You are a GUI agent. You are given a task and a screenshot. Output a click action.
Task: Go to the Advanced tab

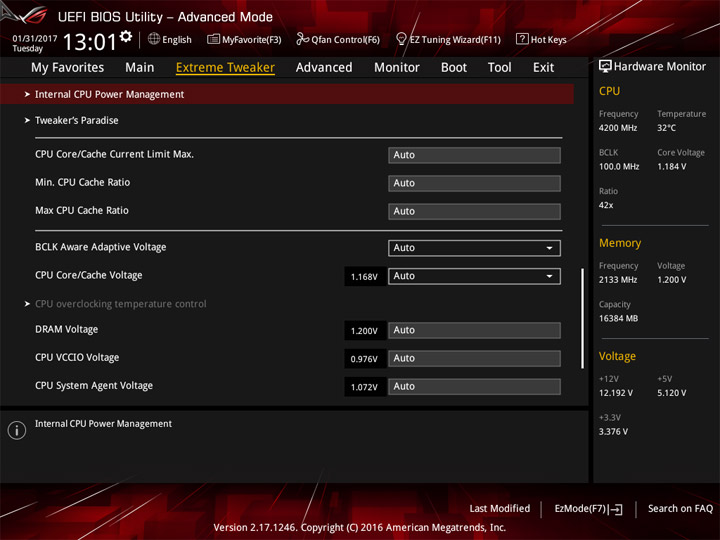tap(324, 68)
